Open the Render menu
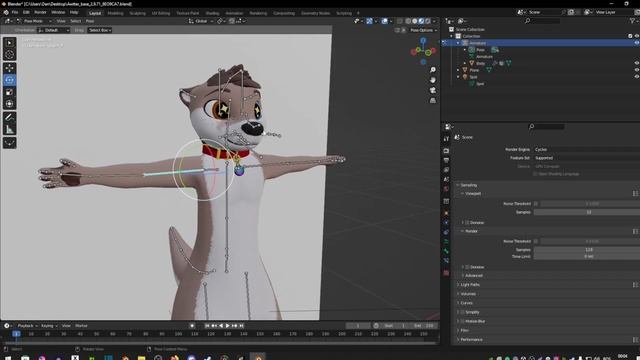 (40, 13)
